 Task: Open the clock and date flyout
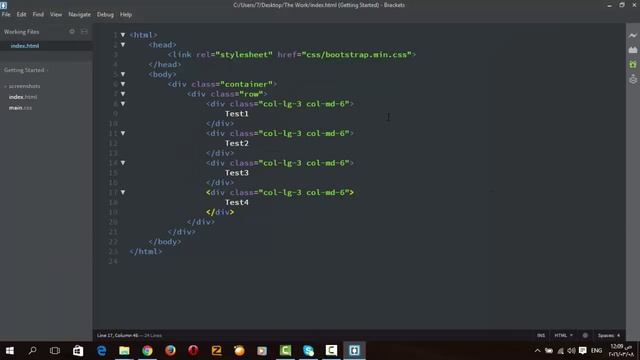[622, 351]
